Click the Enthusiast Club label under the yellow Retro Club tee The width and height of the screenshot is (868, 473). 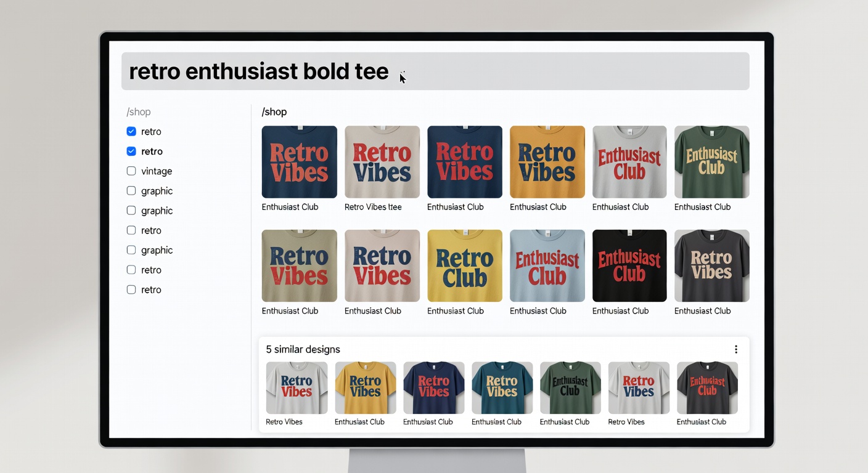click(x=456, y=311)
